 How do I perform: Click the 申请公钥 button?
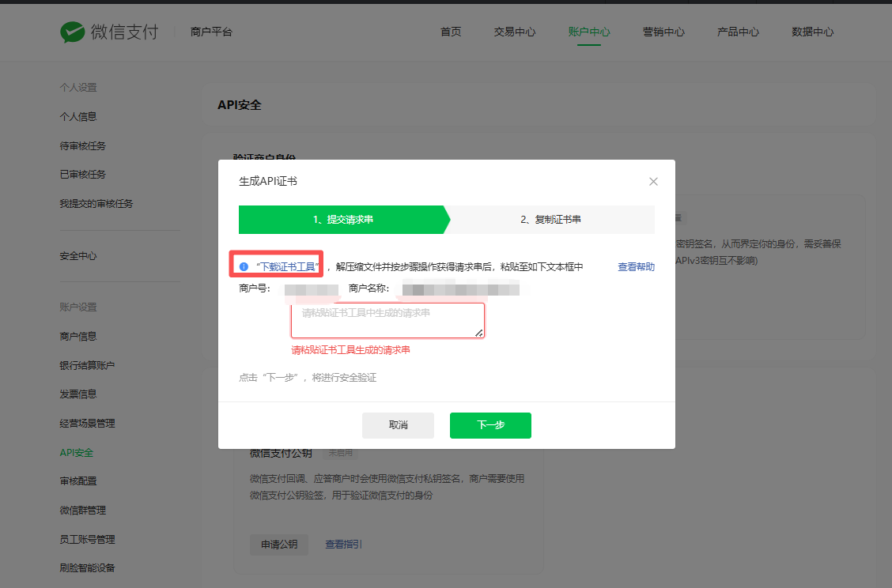point(279,545)
